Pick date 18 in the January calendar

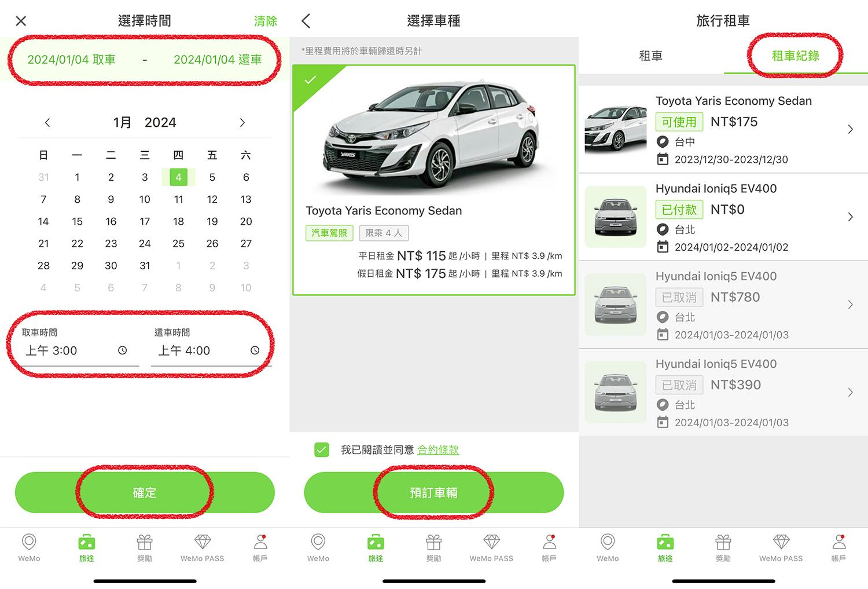(x=178, y=221)
